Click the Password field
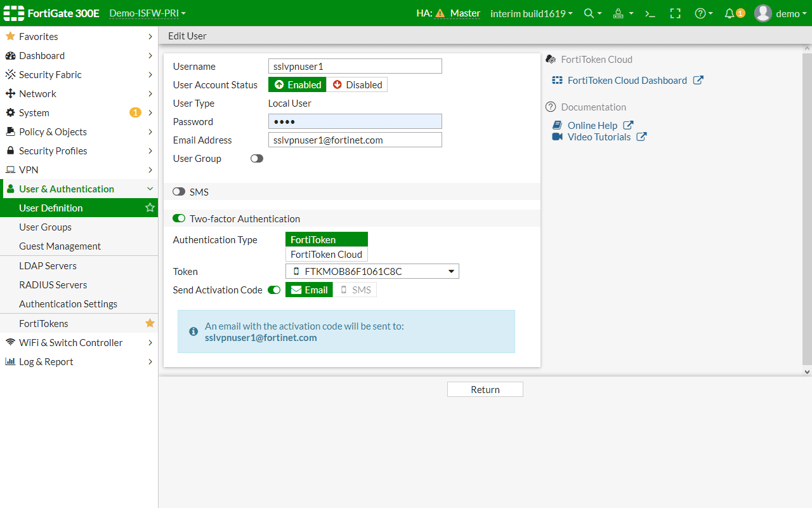Screen dimensions: 812x508 pyautogui.click(x=355, y=121)
